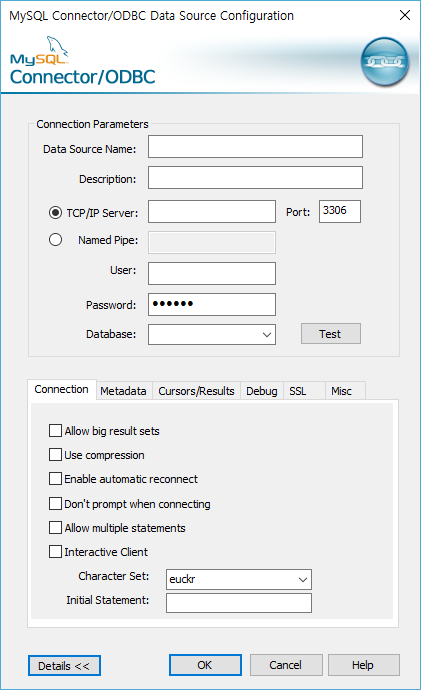Click the Connection Parameters group label

[x=92, y=124]
